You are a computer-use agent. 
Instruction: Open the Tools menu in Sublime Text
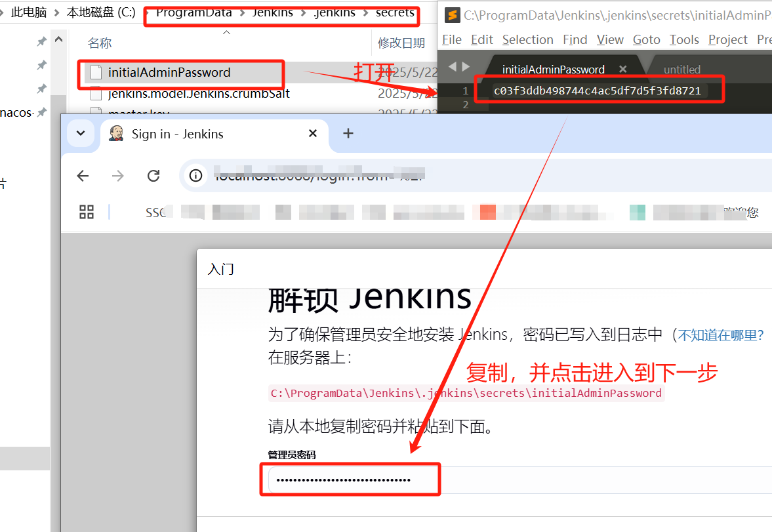(684, 40)
